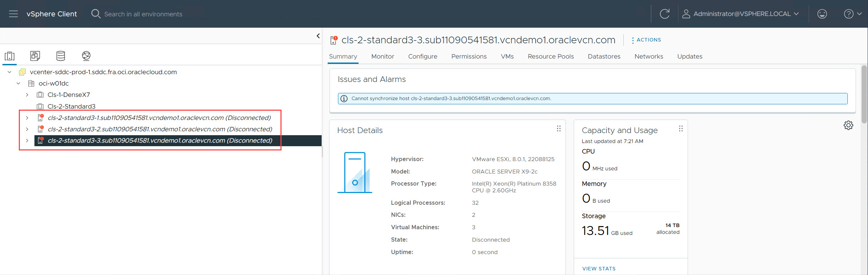Switch to Networking inventory view
868x275 pixels.
(86, 56)
